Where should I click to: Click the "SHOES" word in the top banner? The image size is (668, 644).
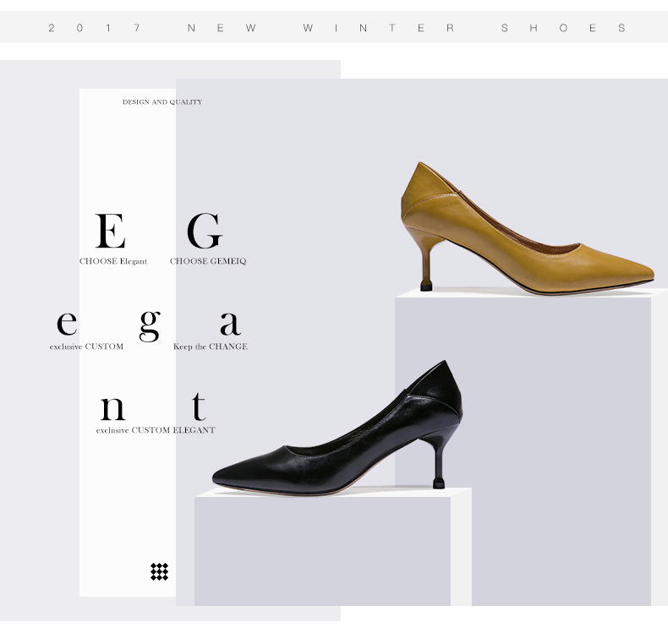coord(563,28)
